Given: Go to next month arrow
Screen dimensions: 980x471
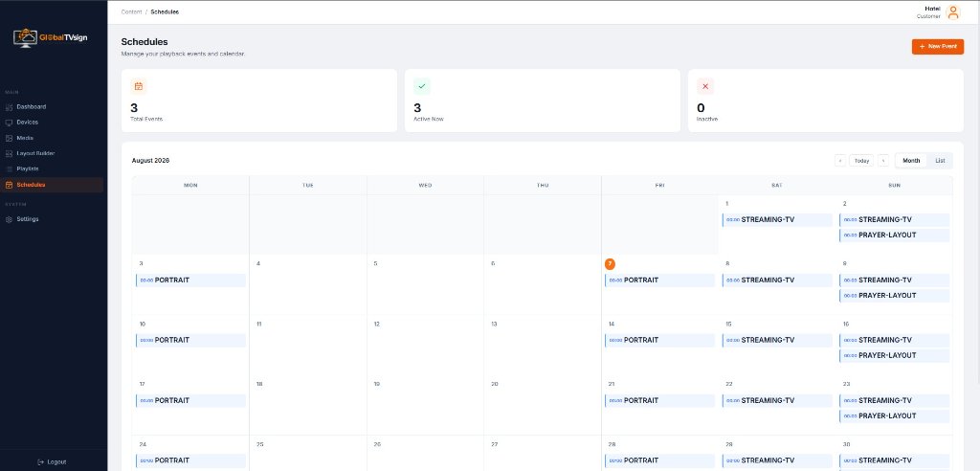Looking at the screenshot, I should pos(883,161).
